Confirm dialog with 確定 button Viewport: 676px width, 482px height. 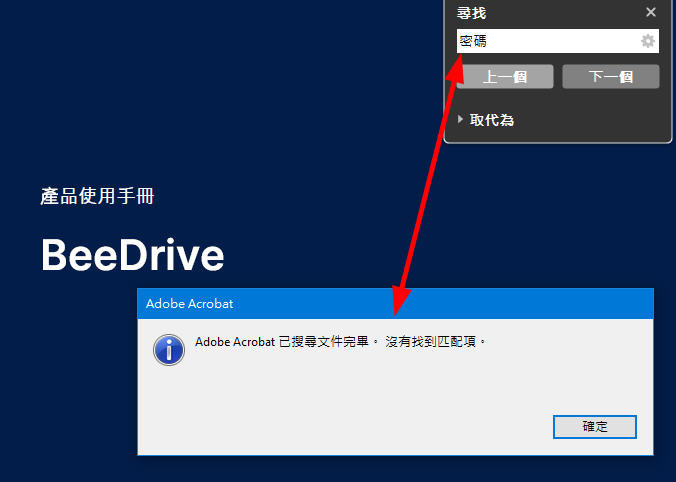(x=595, y=427)
